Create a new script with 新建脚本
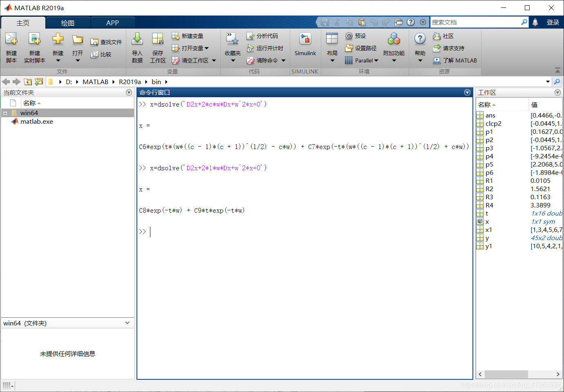564x392 pixels. pyautogui.click(x=11, y=48)
